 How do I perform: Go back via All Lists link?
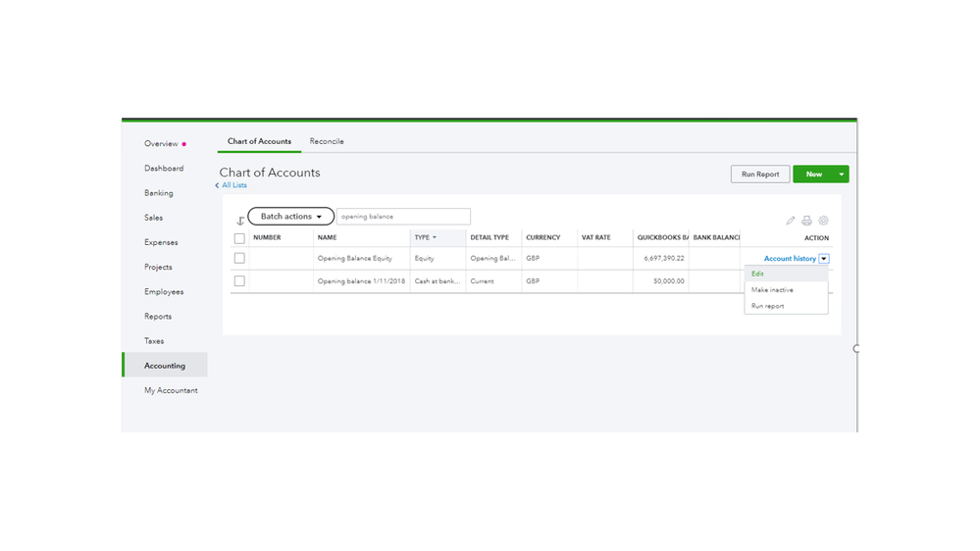click(x=233, y=185)
